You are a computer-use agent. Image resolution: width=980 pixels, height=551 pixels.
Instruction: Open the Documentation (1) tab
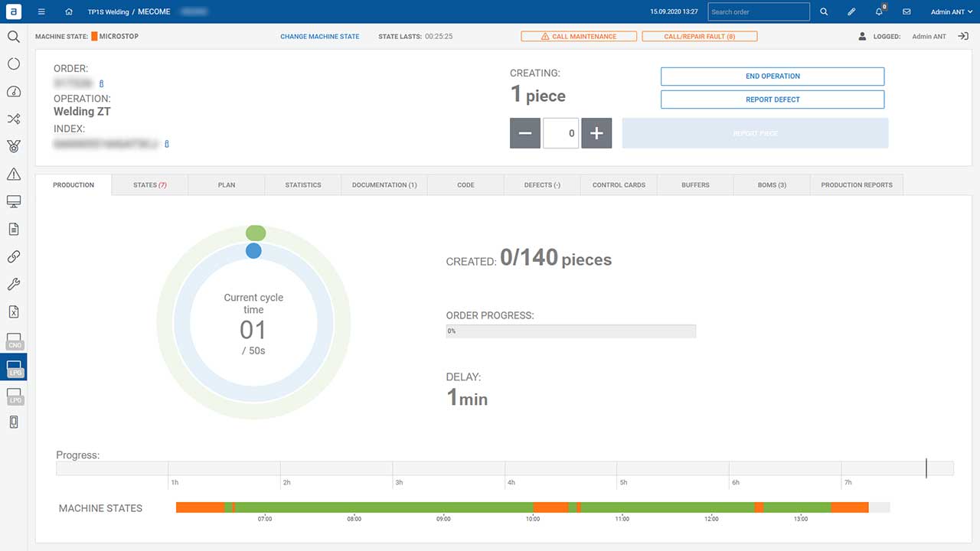click(384, 184)
